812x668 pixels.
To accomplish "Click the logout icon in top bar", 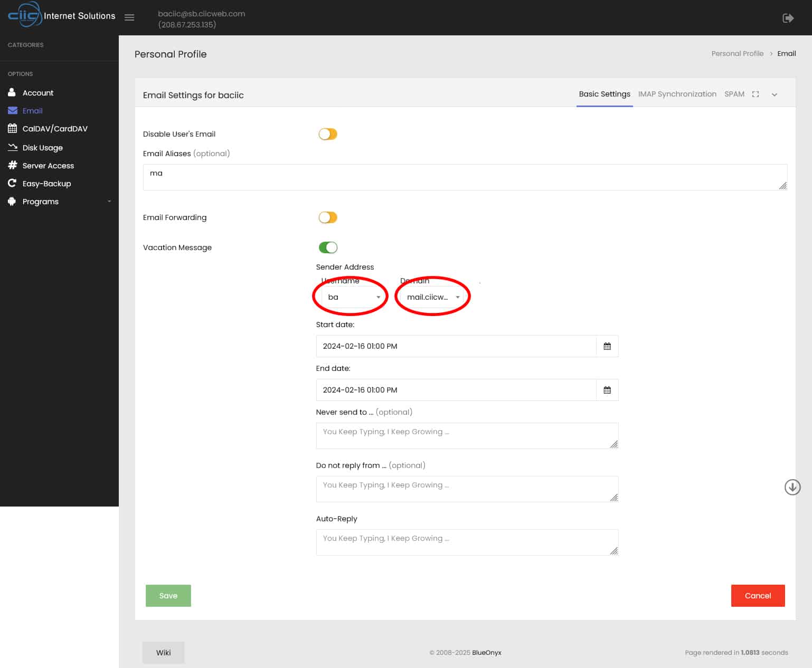I will coord(788,18).
